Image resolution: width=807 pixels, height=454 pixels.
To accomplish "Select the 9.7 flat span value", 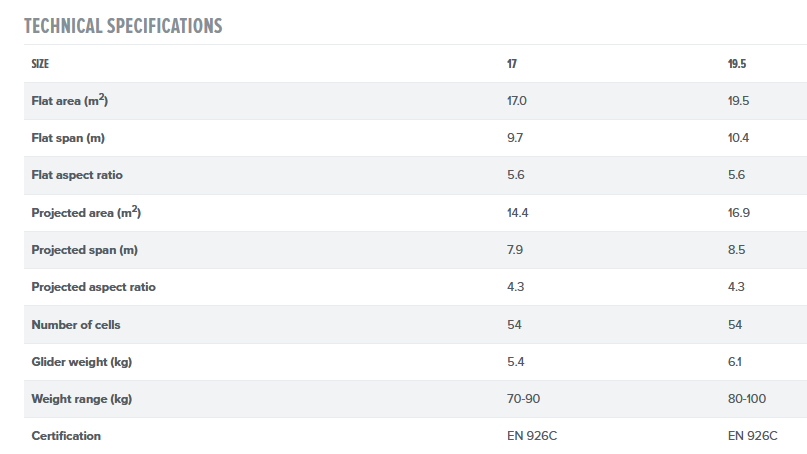I will click(515, 138).
